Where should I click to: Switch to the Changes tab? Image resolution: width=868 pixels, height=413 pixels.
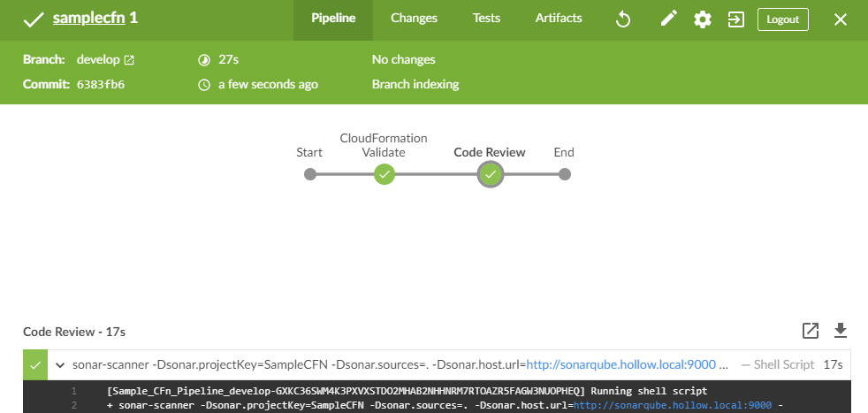[x=414, y=19]
